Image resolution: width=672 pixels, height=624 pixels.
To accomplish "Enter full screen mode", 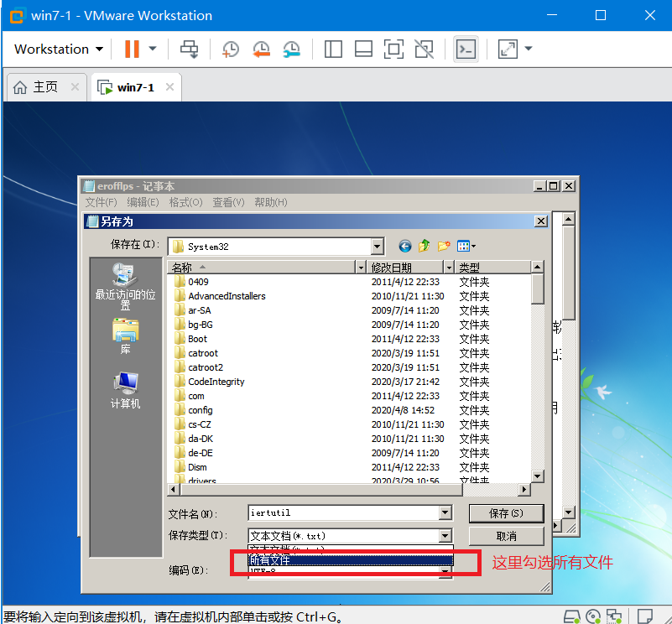I will click(x=393, y=49).
